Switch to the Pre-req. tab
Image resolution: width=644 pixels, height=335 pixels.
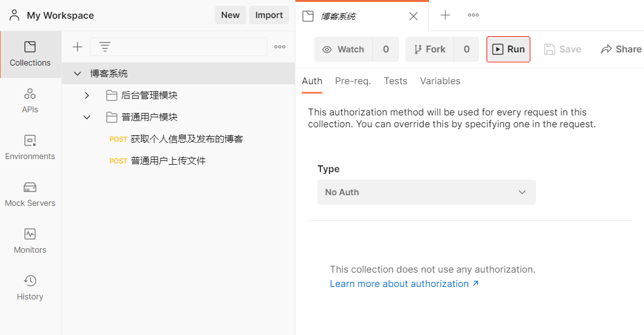(x=353, y=81)
